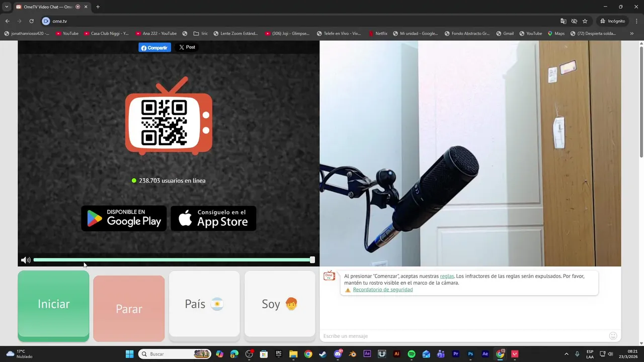Open Epic Games Launcher from the taskbar

[x=278, y=354]
